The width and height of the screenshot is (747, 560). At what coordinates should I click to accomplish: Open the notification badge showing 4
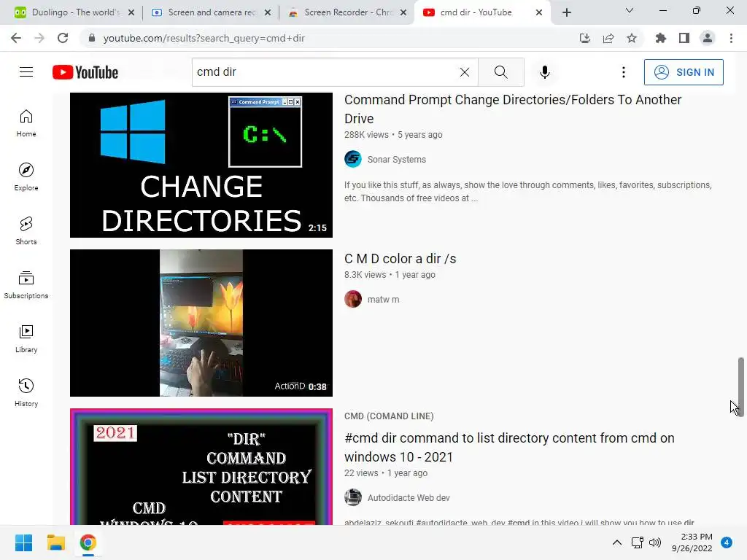tap(727, 542)
